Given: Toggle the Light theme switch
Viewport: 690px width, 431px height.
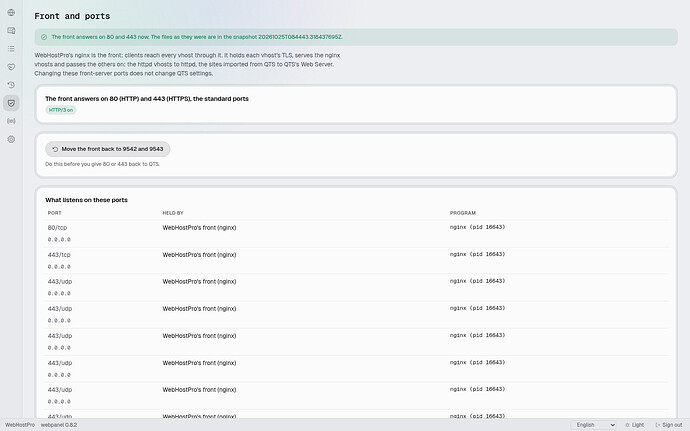Looking at the screenshot, I should point(635,425).
